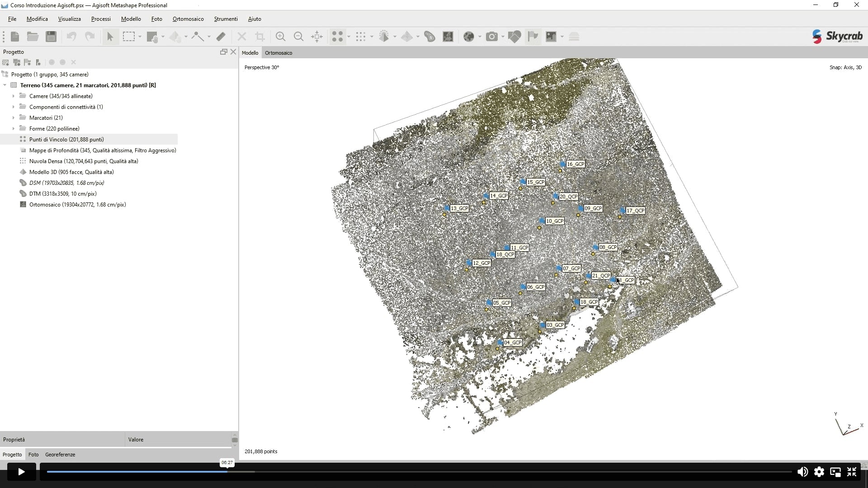
Task: Click the Reset view icon
Action: tap(317, 37)
